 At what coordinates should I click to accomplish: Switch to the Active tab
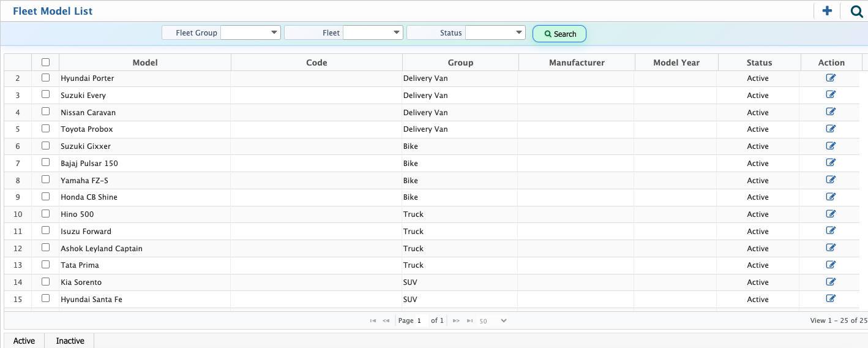coord(24,341)
